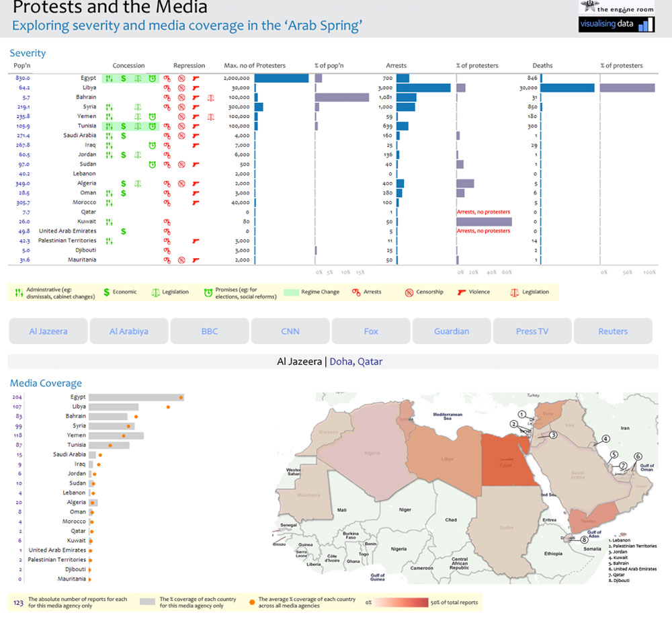
Task: Click Tunisia's Promises clock icon
Action: [152, 126]
